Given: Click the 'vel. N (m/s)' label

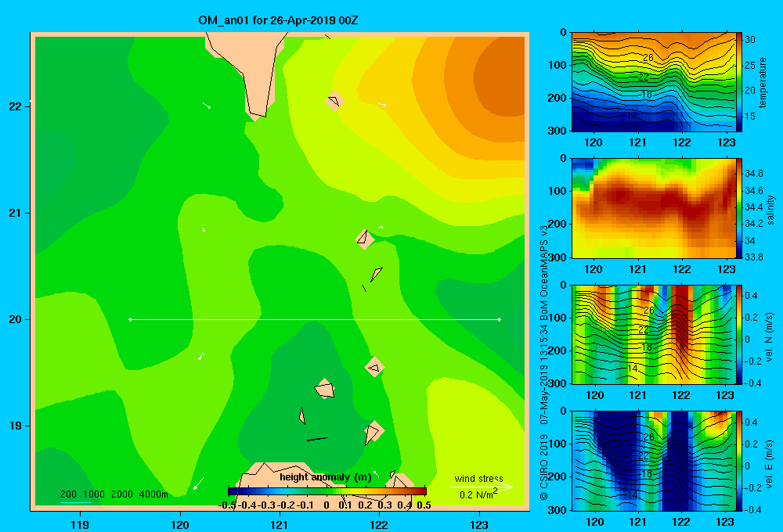Looking at the screenshot, I should click(x=769, y=337).
